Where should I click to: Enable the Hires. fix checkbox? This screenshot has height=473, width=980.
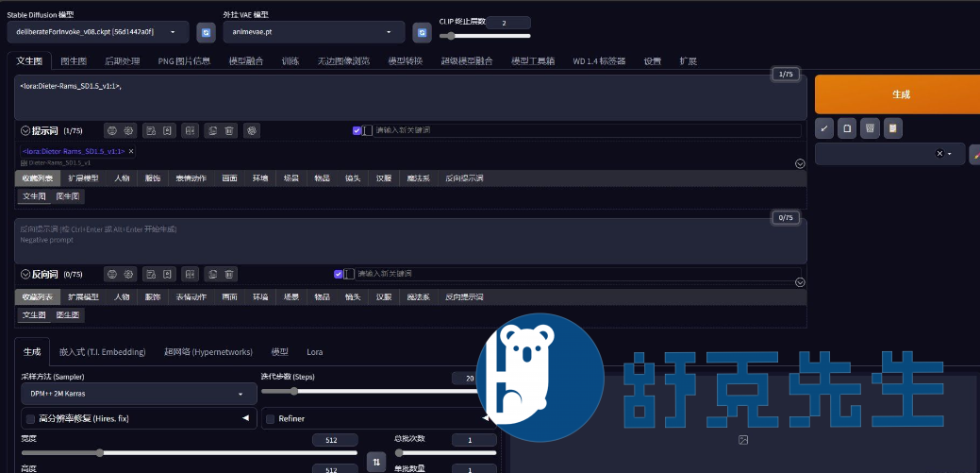click(x=30, y=418)
